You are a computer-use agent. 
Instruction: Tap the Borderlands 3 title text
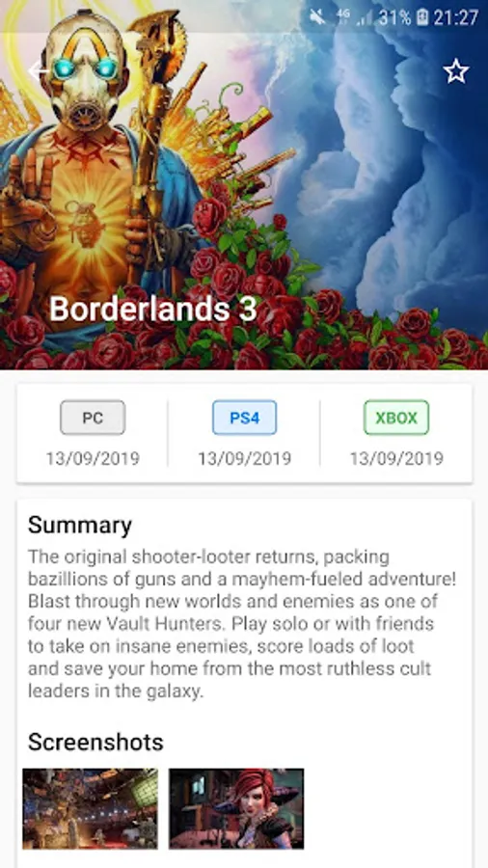pos(153,309)
